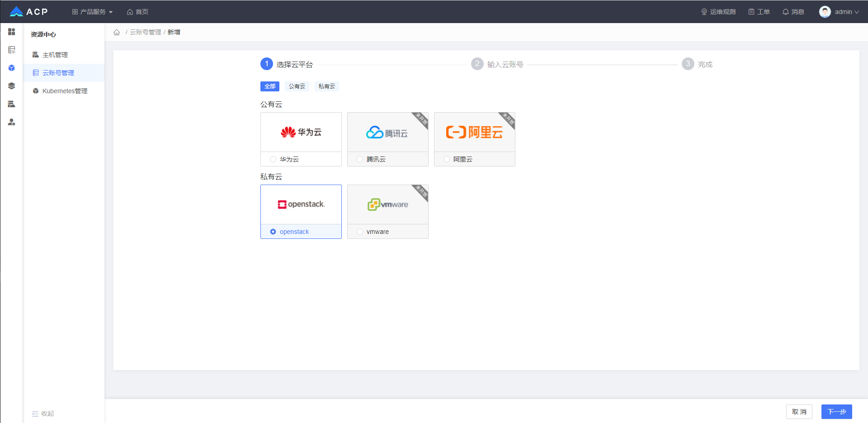868x423 pixels.
Task: Click the Kubernetes管理 cube icon
Action: pyautogui.click(x=36, y=91)
